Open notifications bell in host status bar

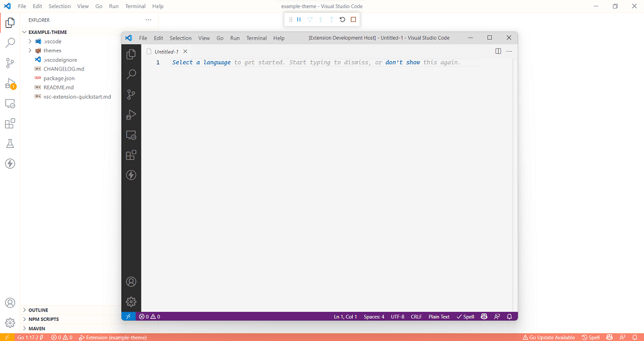[x=509, y=316]
